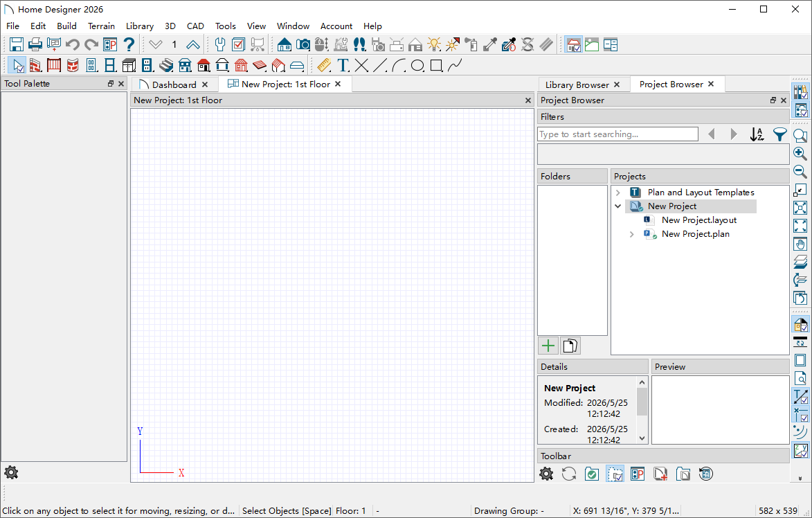
Task: Open Preferences wrench icon
Action: point(220,44)
